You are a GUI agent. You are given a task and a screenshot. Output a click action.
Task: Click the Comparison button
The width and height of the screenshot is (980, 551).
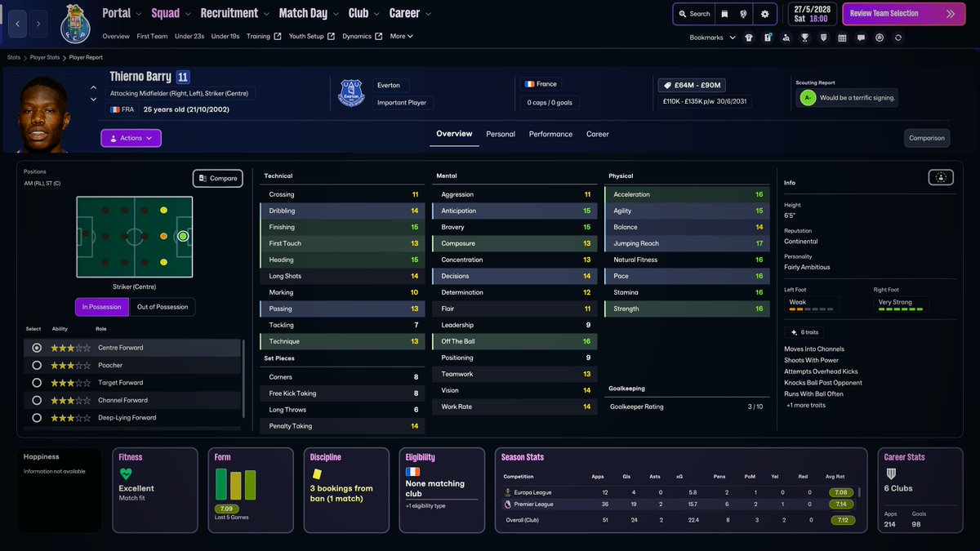tap(927, 138)
